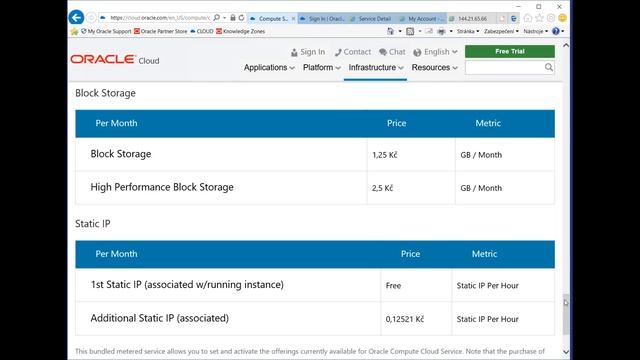640x360 pixels.
Task: Open Knowledge Zones bookmark
Action: [x=240, y=31]
